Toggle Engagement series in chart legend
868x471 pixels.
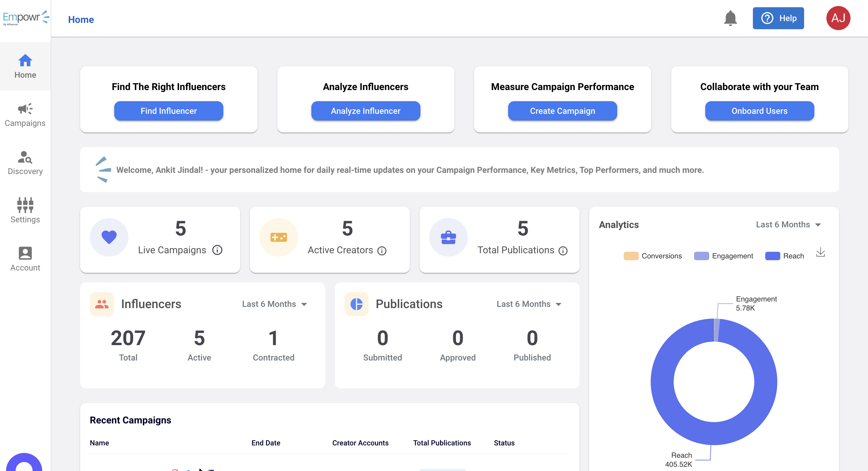coord(723,256)
